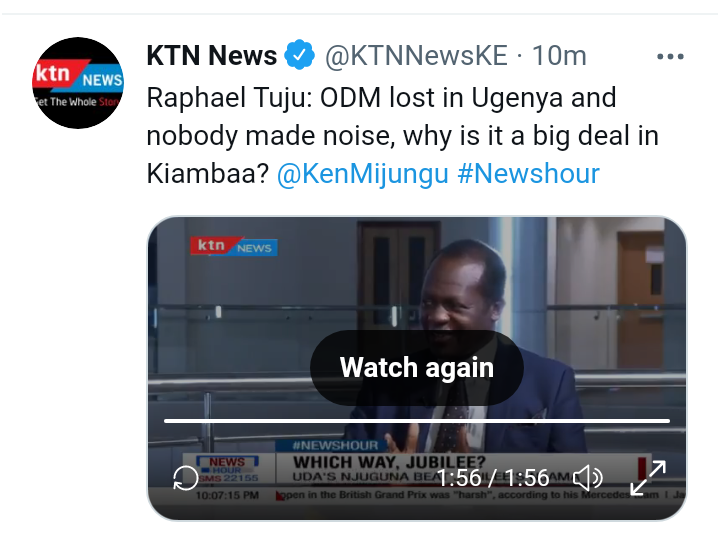Click the Watch again button
Screen dimensions: 720x541
(x=417, y=367)
